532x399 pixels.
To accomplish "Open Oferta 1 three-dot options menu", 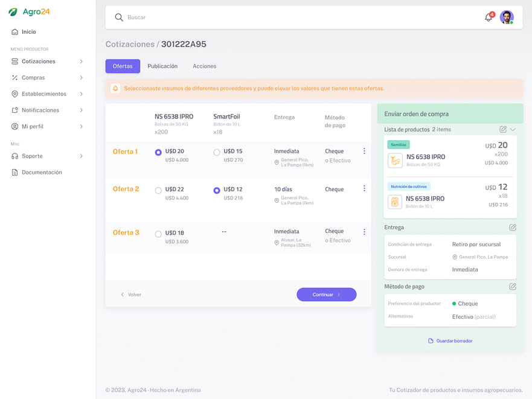I will (364, 151).
